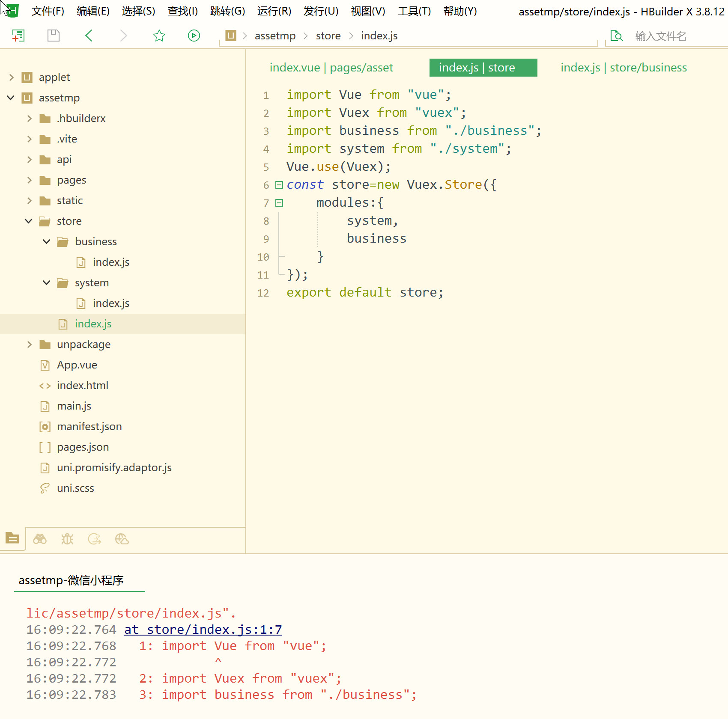728x719 pixels.
Task: Open the 运行(R) menu
Action: [274, 11]
